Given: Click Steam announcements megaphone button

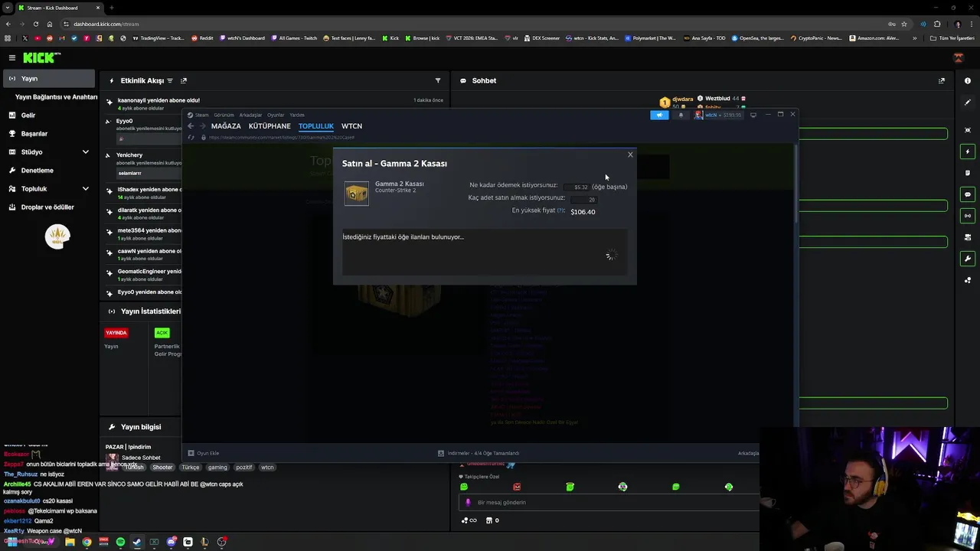Looking at the screenshot, I should [x=659, y=115].
